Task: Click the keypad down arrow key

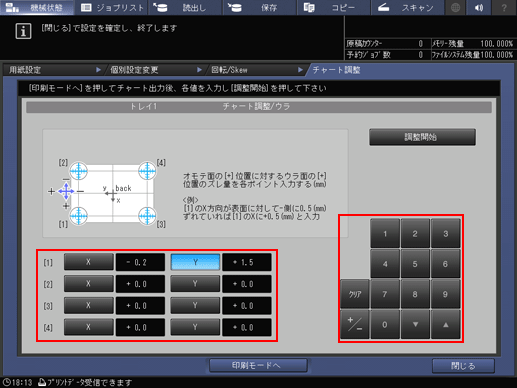Action: (x=415, y=324)
